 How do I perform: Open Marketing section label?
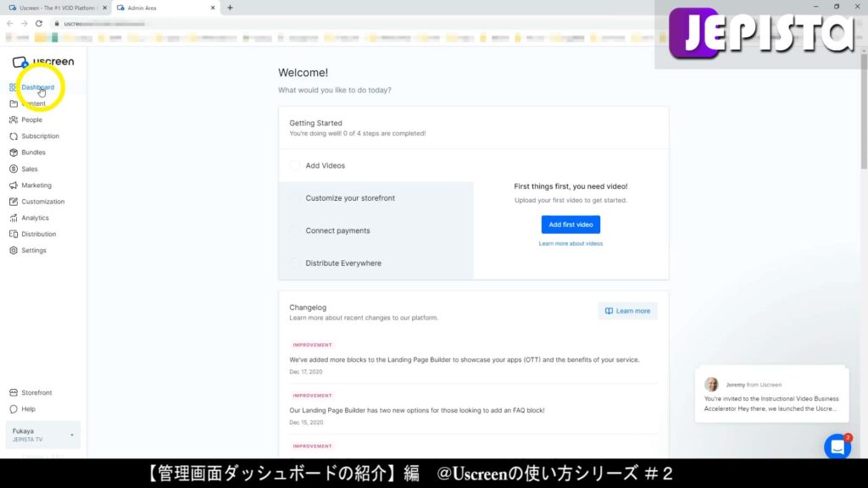[x=36, y=186]
